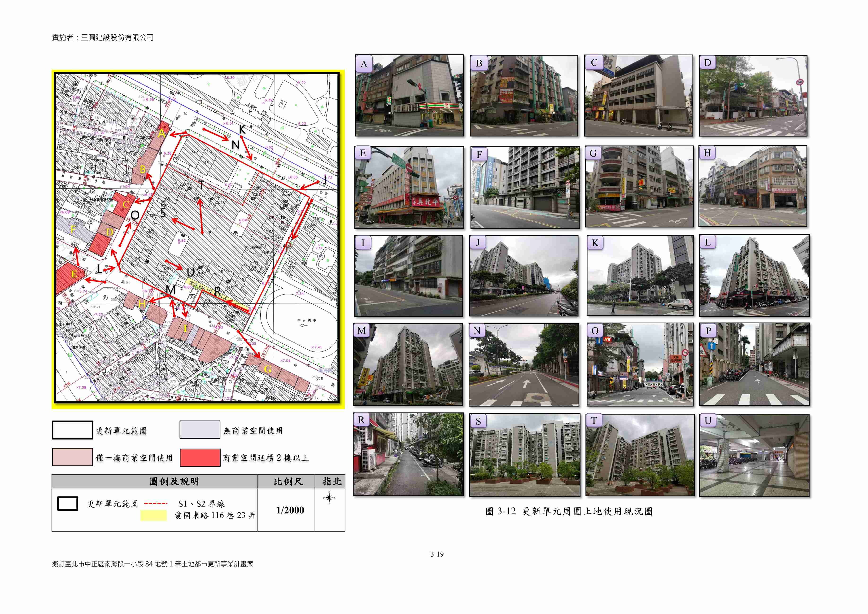
Task: Click the black rectangle legend icon in table
Action: click(68, 504)
